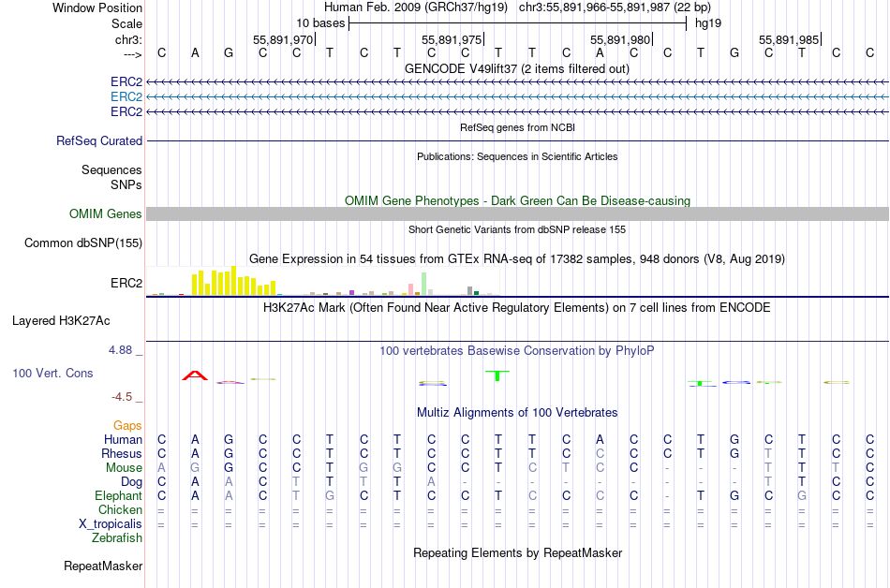The height and width of the screenshot is (588, 890).
Task: Click Short Genetic Variants dbSNP title
Action: 517,229
